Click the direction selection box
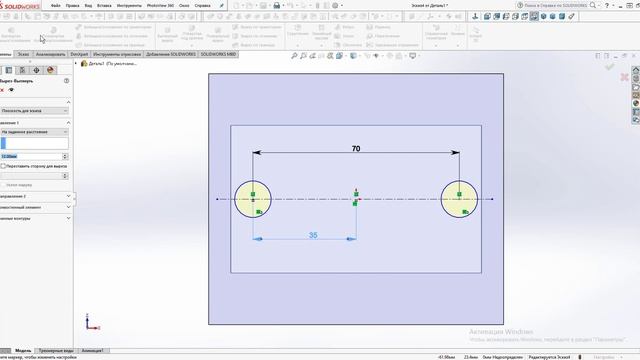Screen dimensions: 640x360 tap(34, 143)
